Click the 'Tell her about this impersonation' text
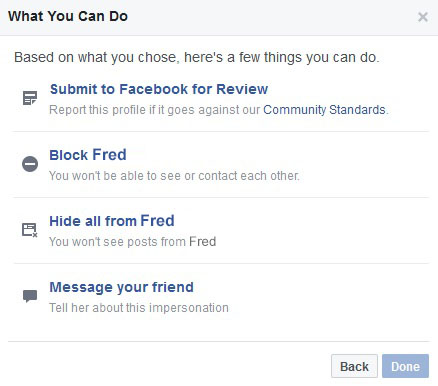The width and height of the screenshot is (438, 386). tap(139, 308)
